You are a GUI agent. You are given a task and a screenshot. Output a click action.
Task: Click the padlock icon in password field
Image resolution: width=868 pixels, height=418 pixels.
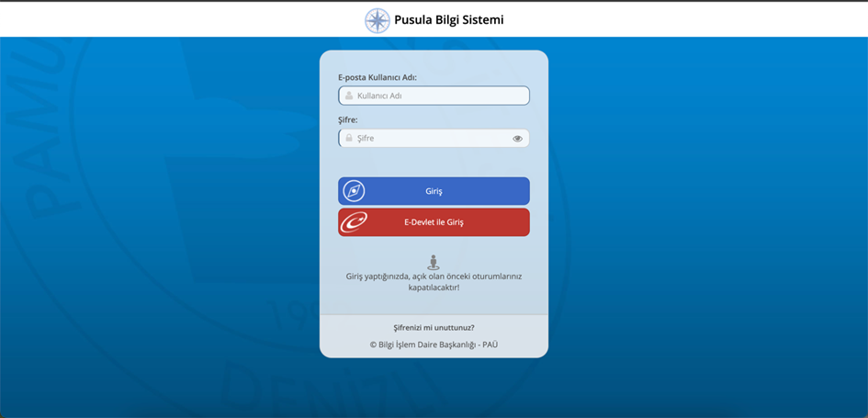(349, 138)
